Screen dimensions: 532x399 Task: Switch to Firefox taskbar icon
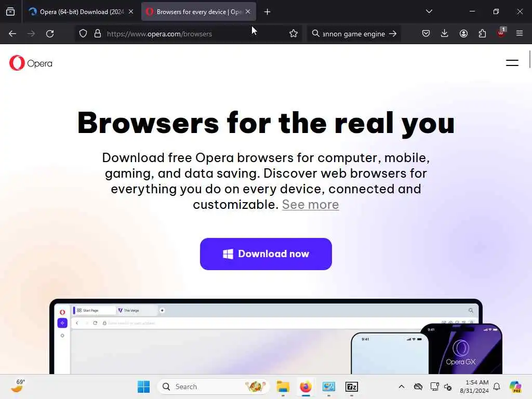click(305, 387)
